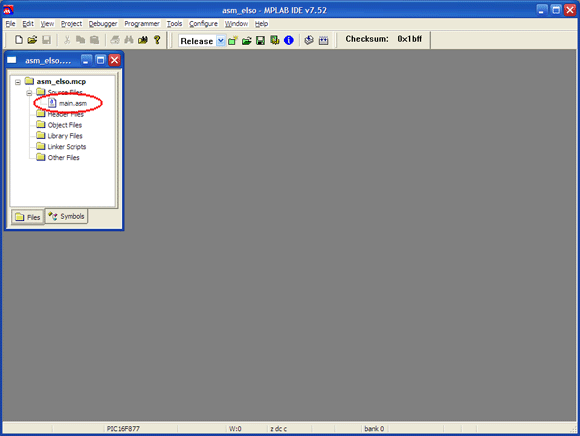580x436 pixels.
Task: Click the Open Project green folder icon
Action: (247, 40)
